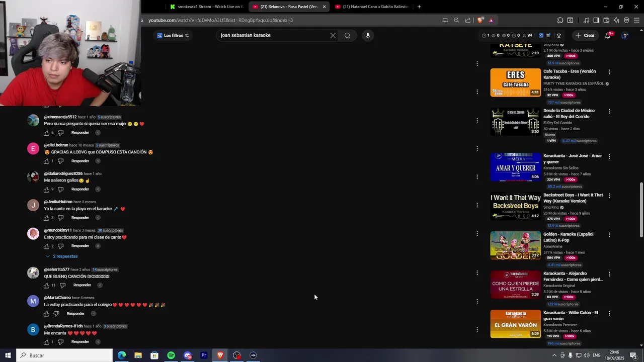Click the Brave VPN shield icon

[x=626, y=20]
